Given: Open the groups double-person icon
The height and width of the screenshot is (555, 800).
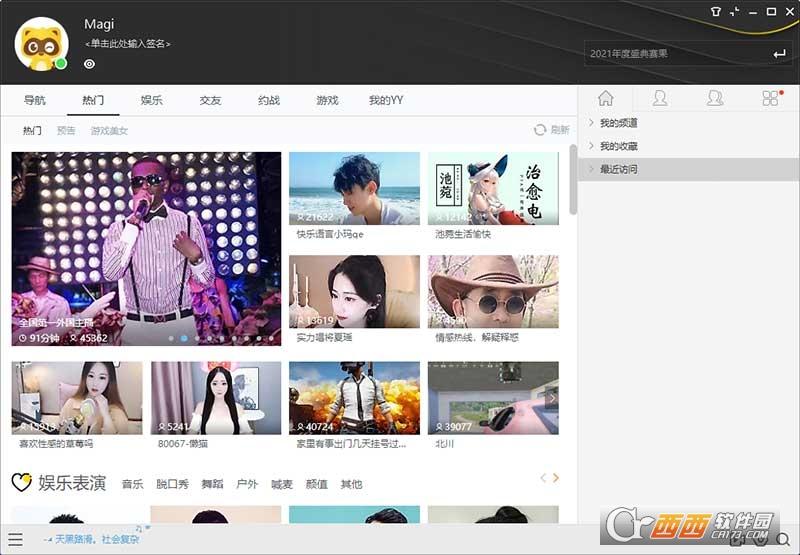Looking at the screenshot, I should coord(715,98).
